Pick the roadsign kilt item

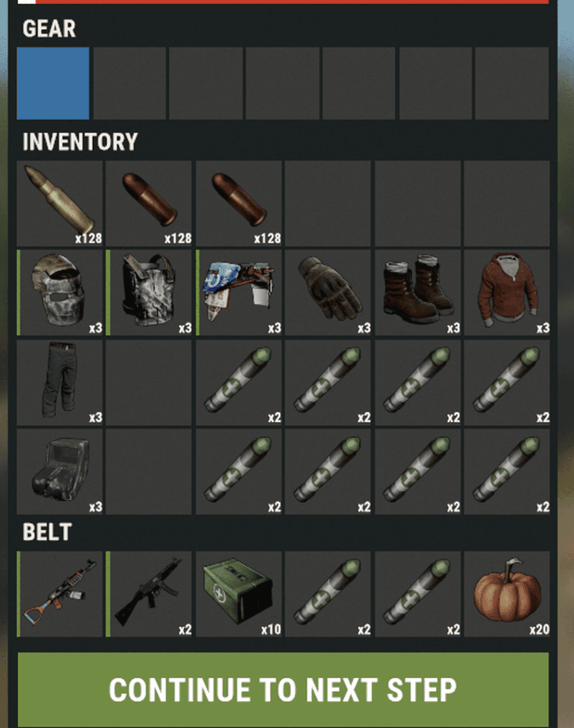tap(239, 292)
